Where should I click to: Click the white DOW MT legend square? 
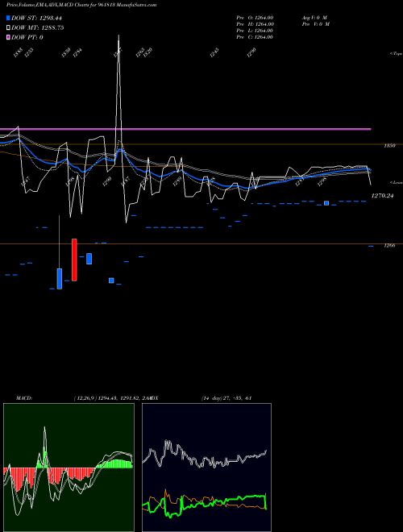click(8, 27)
